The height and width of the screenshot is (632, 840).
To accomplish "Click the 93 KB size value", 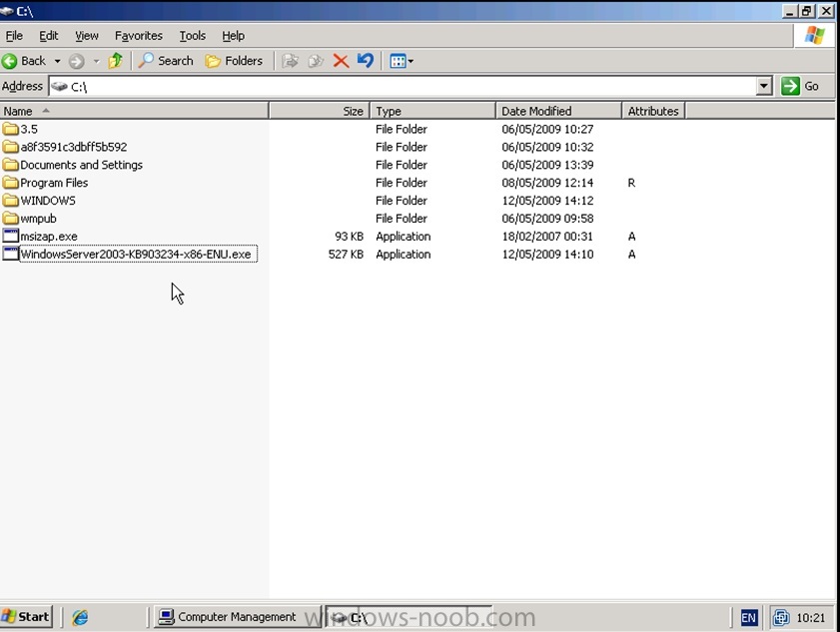I will point(349,237).
